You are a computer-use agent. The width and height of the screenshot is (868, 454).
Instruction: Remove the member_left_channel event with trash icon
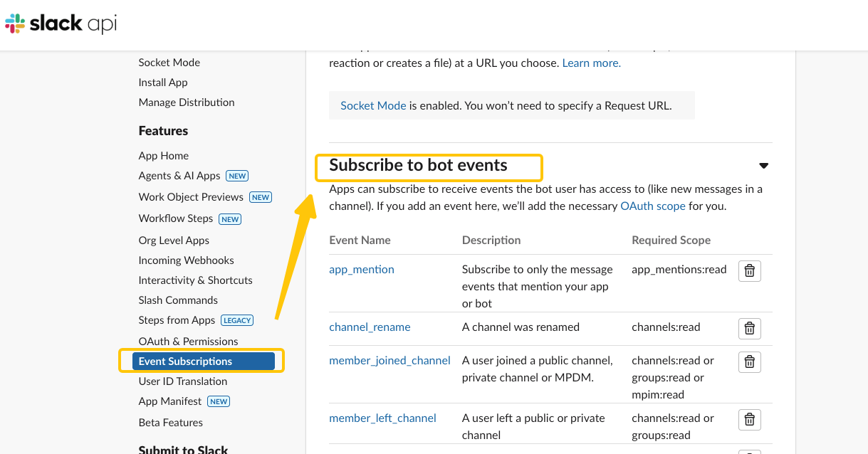[749, 419]
